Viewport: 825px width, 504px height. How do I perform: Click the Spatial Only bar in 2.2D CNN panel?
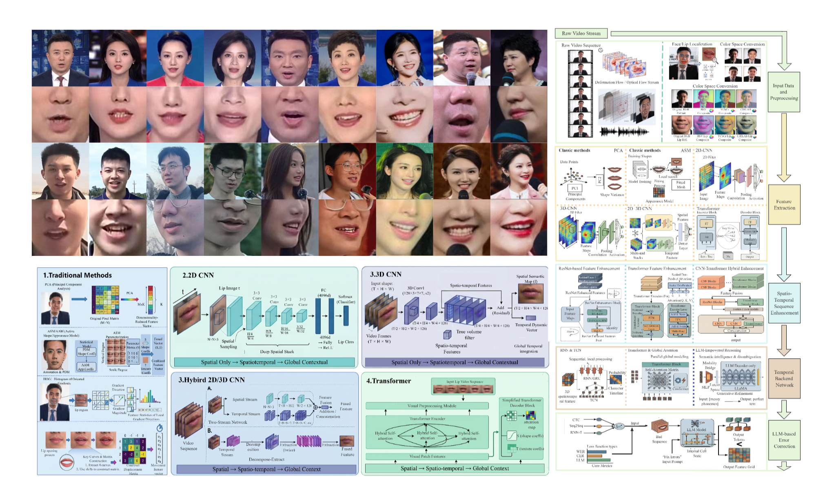click(264, 362)
